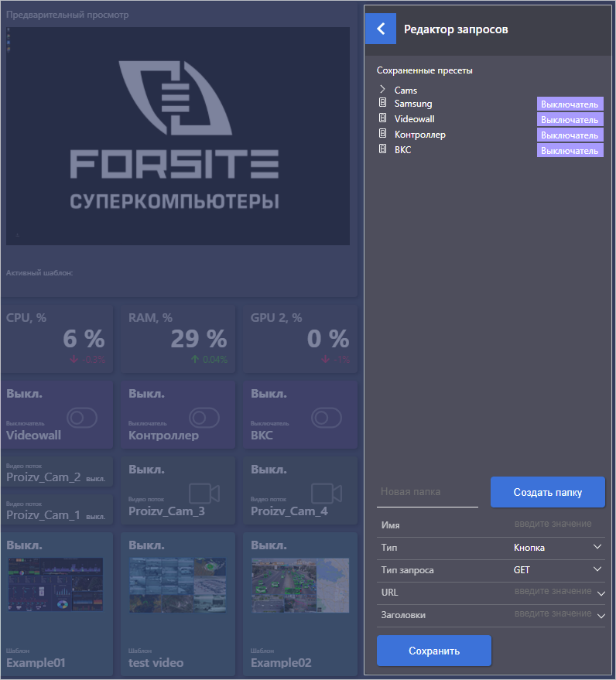Click the Предварительный просмотр label

point(67,15)
